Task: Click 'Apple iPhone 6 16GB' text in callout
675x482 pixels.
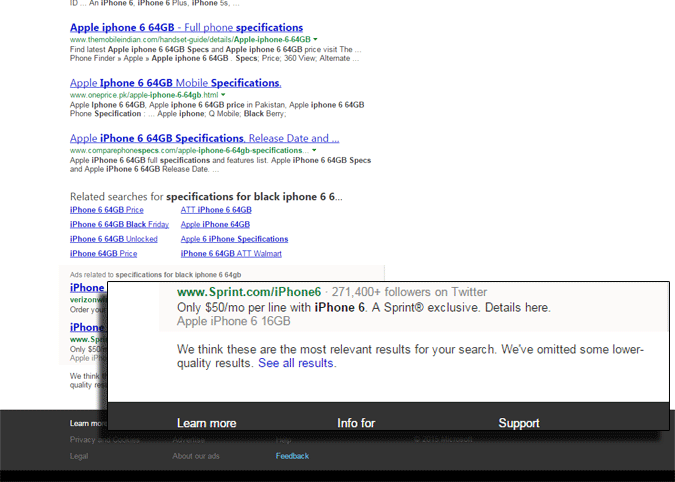Action: 234,321
